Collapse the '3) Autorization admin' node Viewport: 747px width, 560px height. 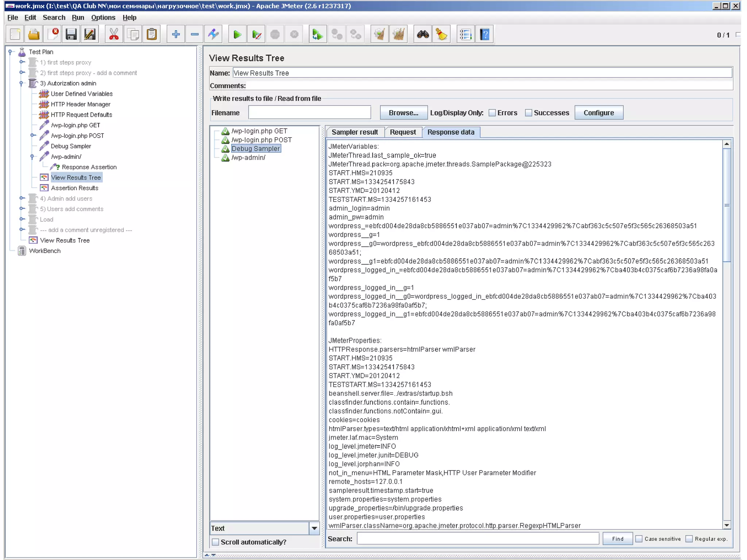tap(21, 83)
